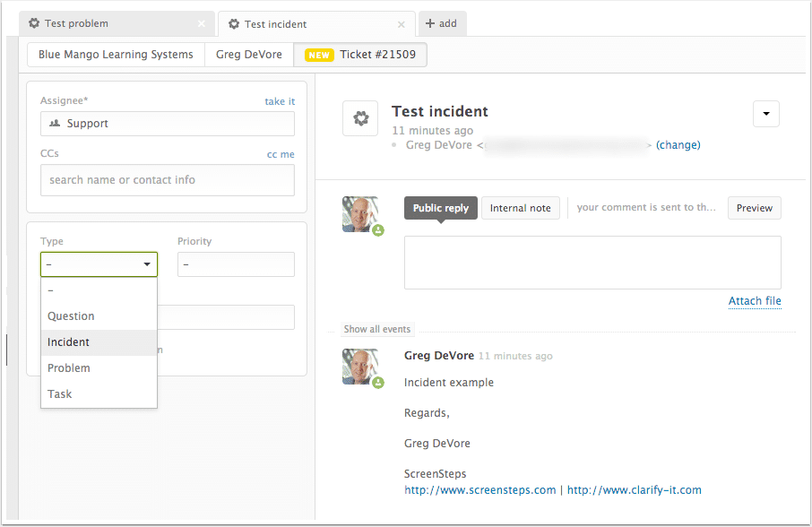The height and width of the screenshot is (527, 812).
Task: Toggle Show all events
Action: [x=376, y=329]
